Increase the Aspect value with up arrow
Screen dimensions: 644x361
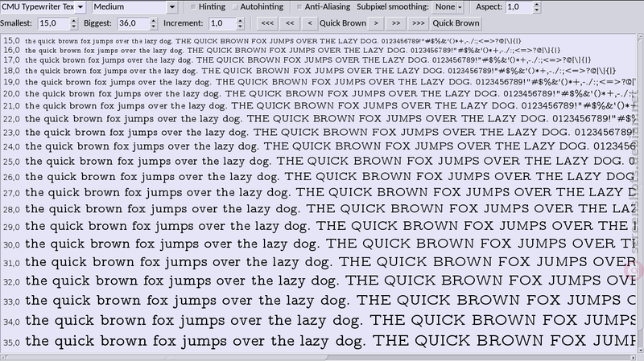(x=536, y=4)
